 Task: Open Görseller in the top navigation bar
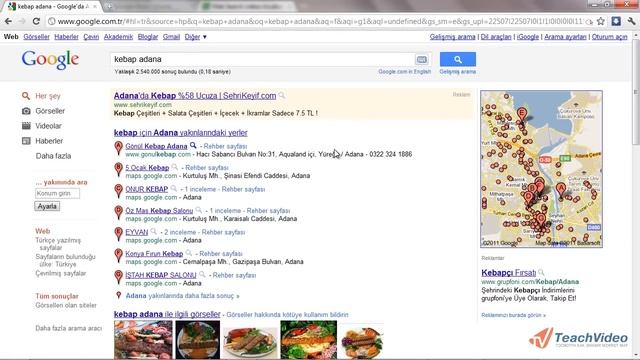pos(36,37)
